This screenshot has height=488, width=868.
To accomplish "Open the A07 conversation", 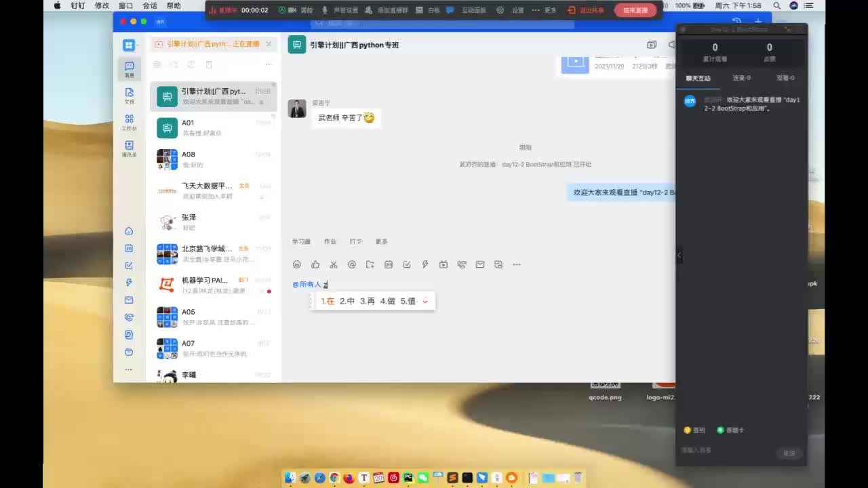I will [x=213, y=348].
